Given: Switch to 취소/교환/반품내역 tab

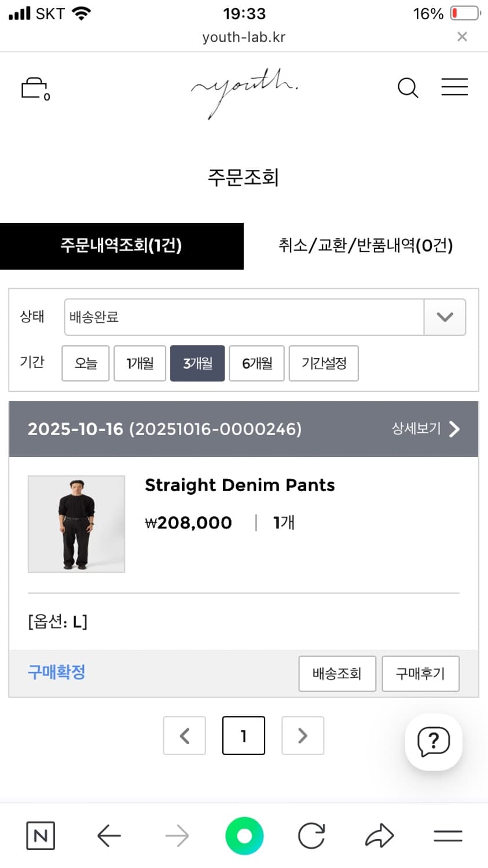Looking at the screenshot, I should [366, 246].
